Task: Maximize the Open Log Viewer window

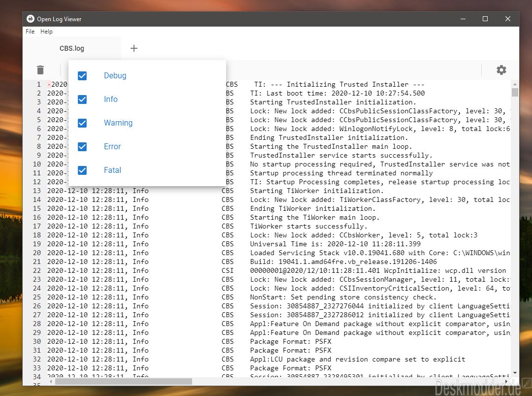Action: point(485,19)
